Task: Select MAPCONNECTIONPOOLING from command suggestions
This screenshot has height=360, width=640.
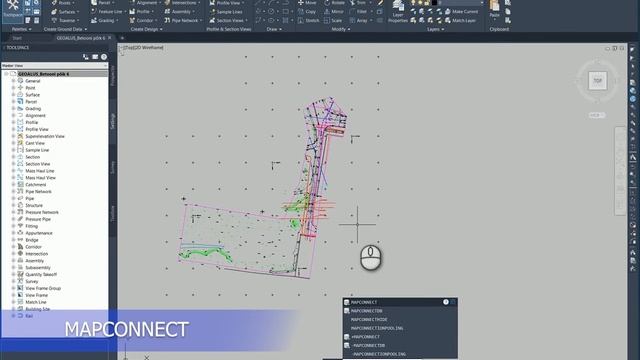Action: coord(400,328)
